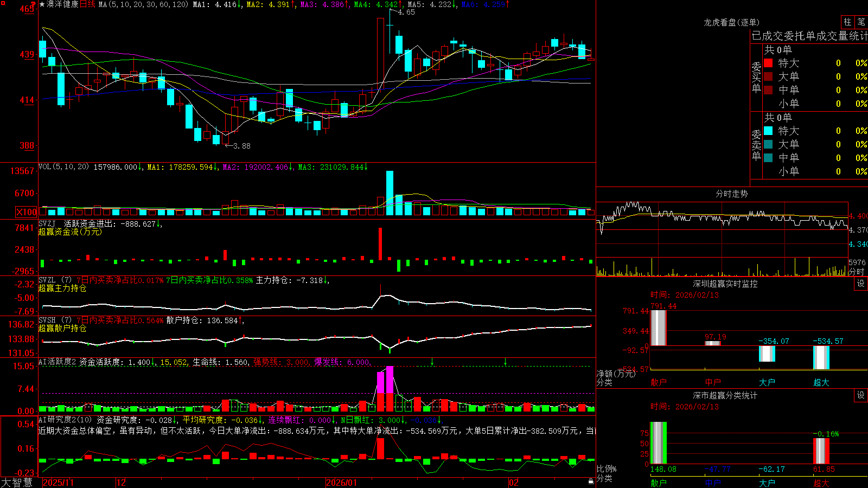Click 超赢散户持仓 label
This screenshot has width=868, height=488.
[x=62, y=329]
